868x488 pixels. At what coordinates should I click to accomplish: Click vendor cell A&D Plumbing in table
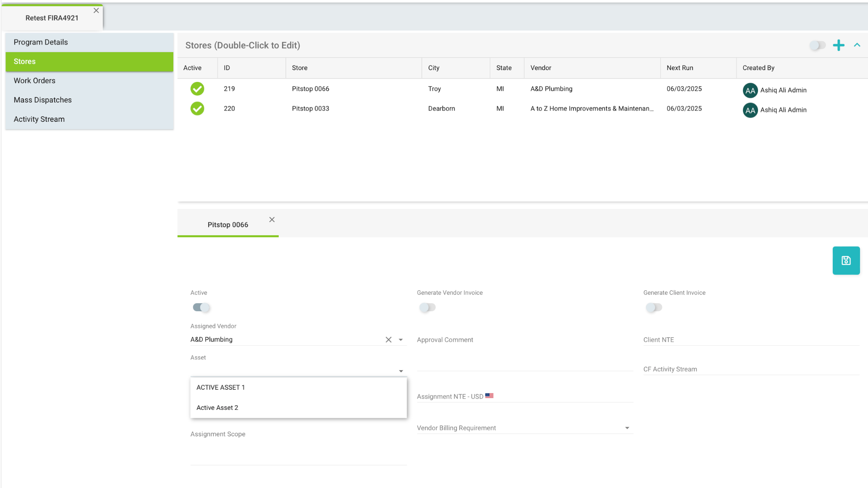click(x=551, y=89)
